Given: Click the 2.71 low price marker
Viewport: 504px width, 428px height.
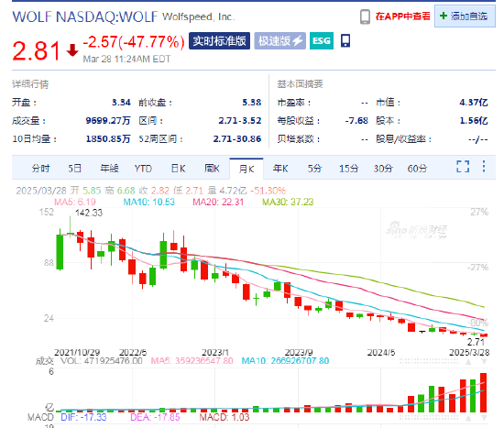Looking at the screenshot, I should pos(476,342).
